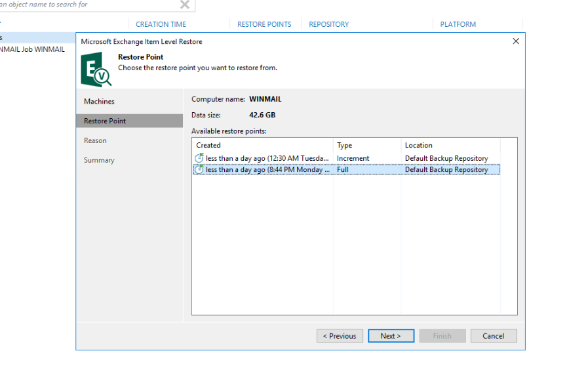Screen dimensions: 588x376
Task: Click the Veeam Exchange explorer logo icon
Action: (x=96, y=70)
